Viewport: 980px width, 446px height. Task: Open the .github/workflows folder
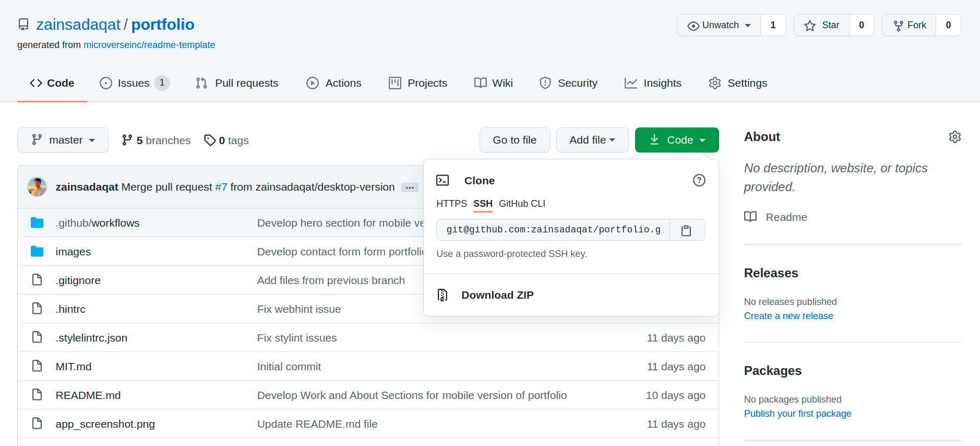tap(98, 223)
